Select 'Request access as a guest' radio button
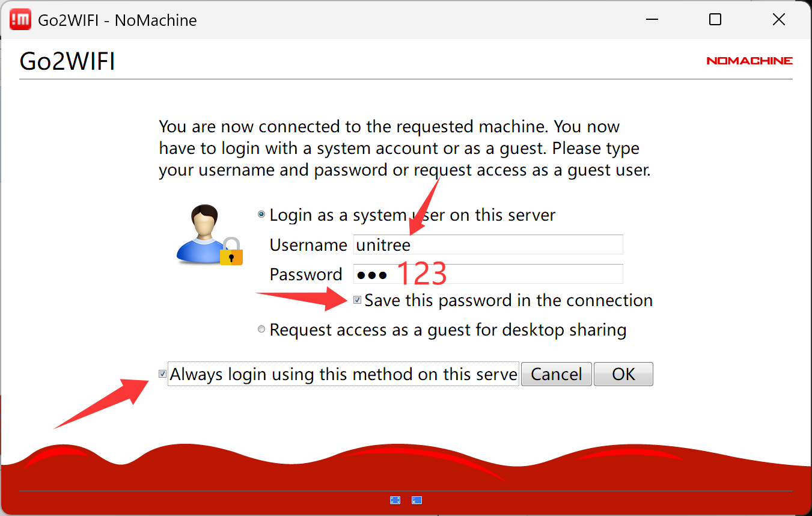The width and height of the screenshot is (812, 516). tap(261, 330)
